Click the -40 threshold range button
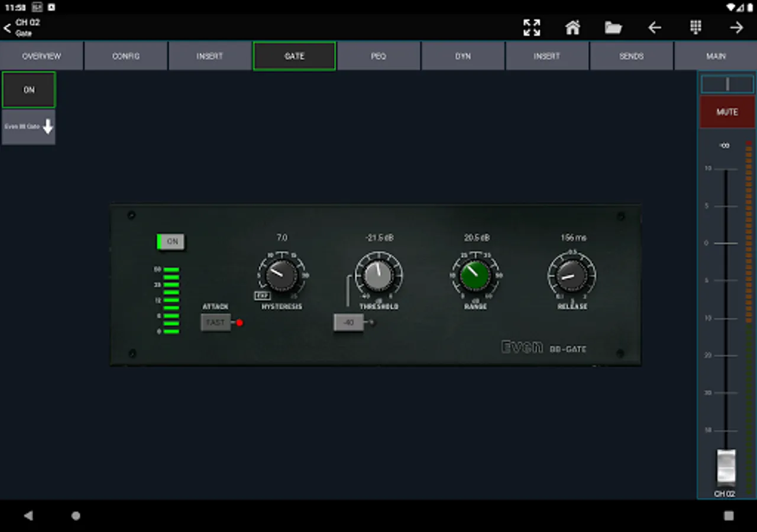 pyautogui.click(x=349, y=323)
